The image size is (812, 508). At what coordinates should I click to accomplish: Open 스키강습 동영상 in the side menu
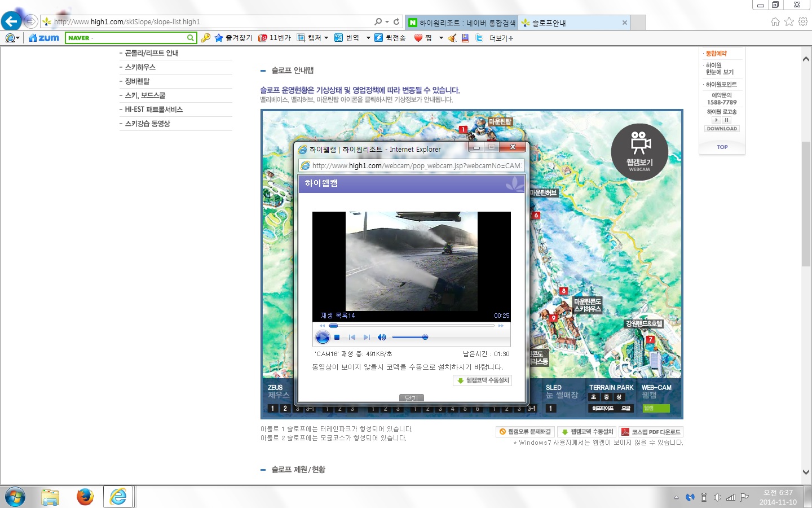[147, 124]
